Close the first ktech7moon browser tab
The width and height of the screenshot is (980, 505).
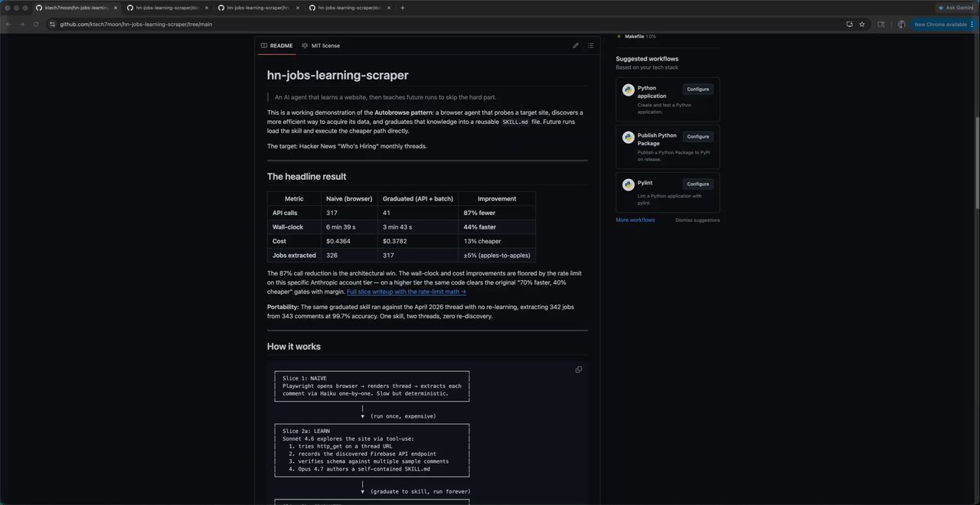[x=116, y=8]
